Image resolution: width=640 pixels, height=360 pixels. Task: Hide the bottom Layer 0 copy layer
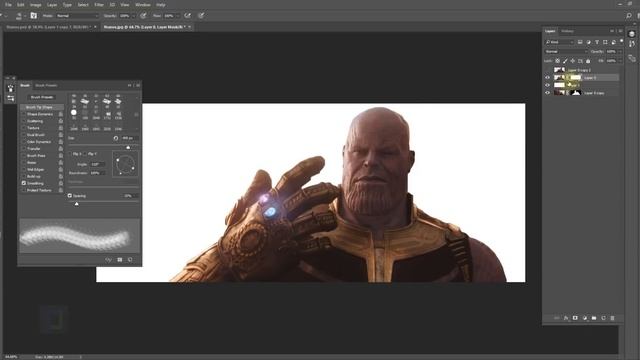coord(548,93)
